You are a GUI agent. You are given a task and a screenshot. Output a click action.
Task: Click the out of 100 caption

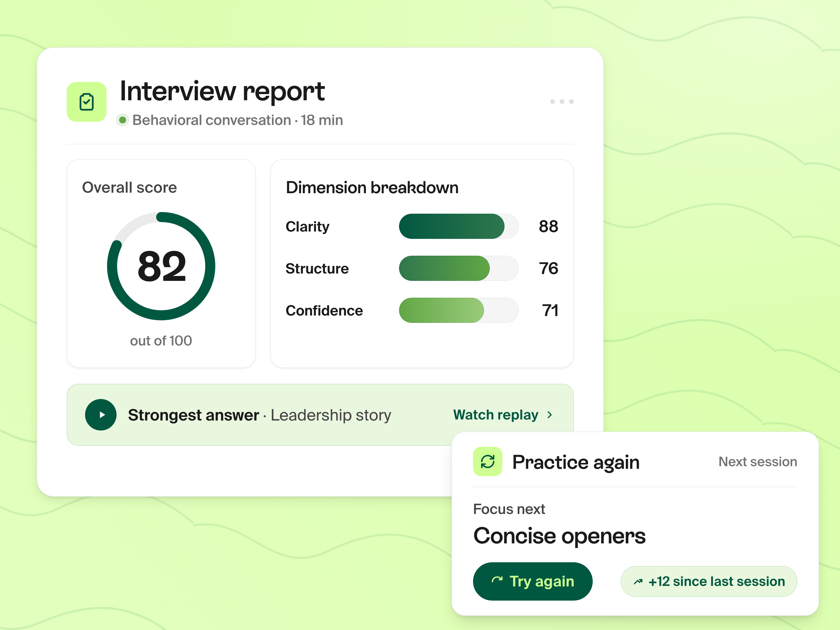coord(161,341)
